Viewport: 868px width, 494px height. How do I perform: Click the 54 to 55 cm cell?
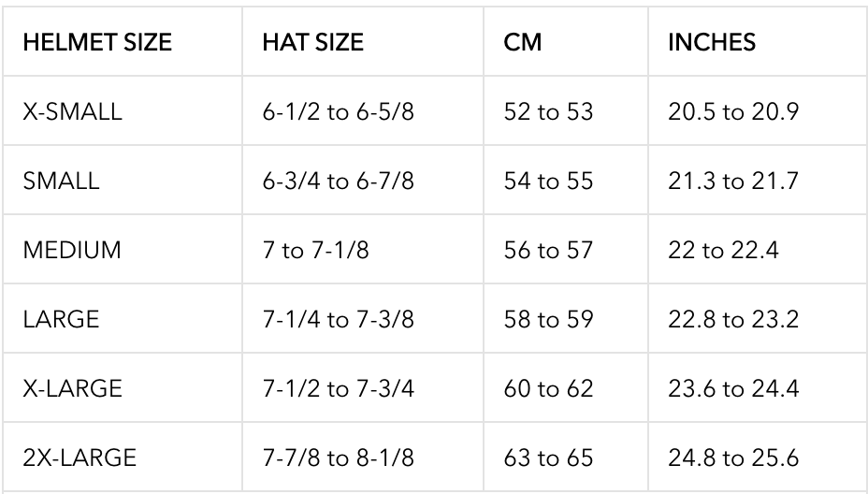click(x=566, y=180)
